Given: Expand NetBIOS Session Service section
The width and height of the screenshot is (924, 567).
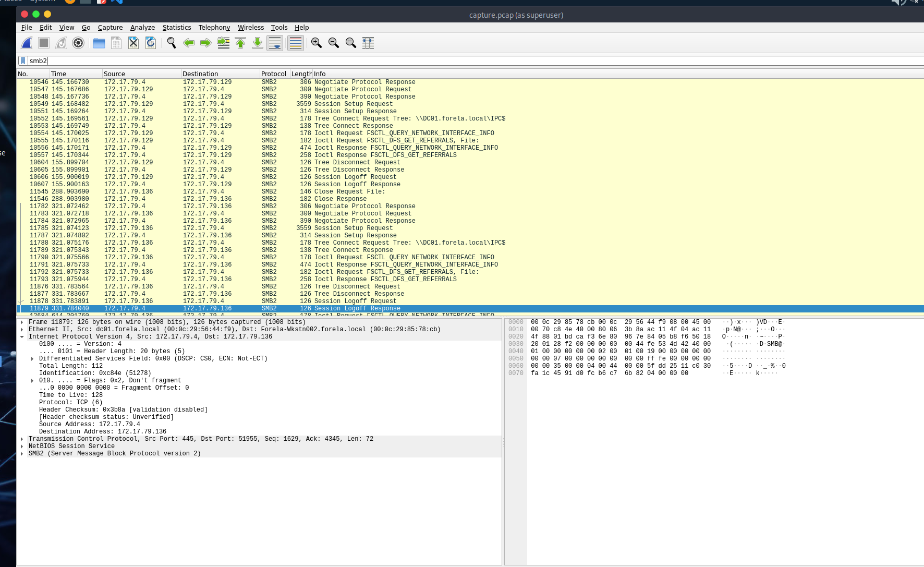Looking at the screenshot, I should (22, 446).
